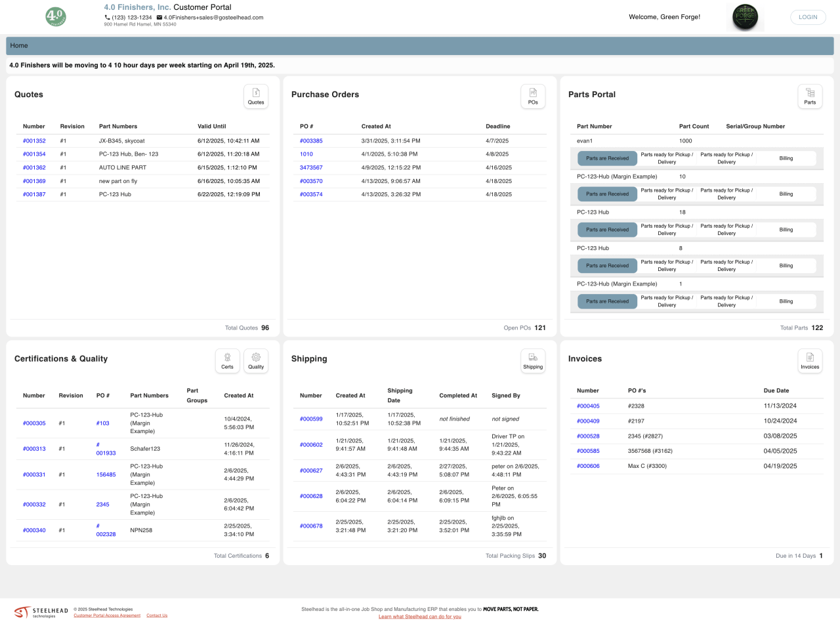Click the LOGIN button
Viewport: 840px width, 630px height.
pos(808,17)
